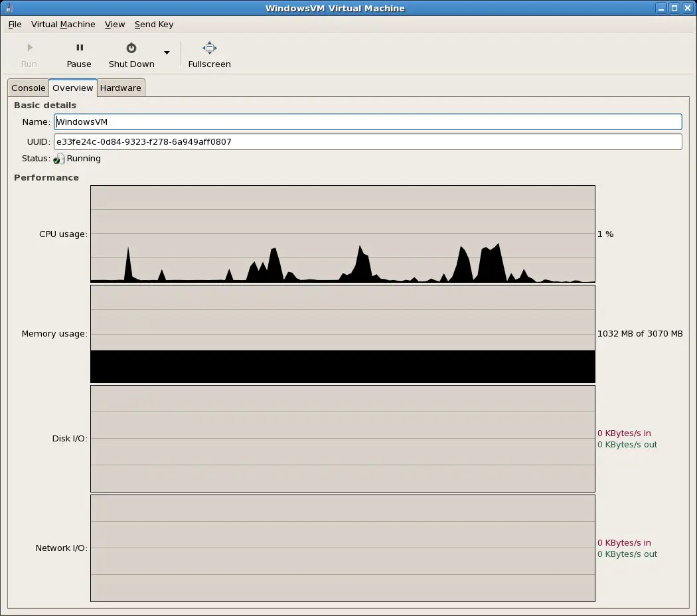Screen dimensions: 697x616
Task: Select the CPU usage graph
Action: 342,234
